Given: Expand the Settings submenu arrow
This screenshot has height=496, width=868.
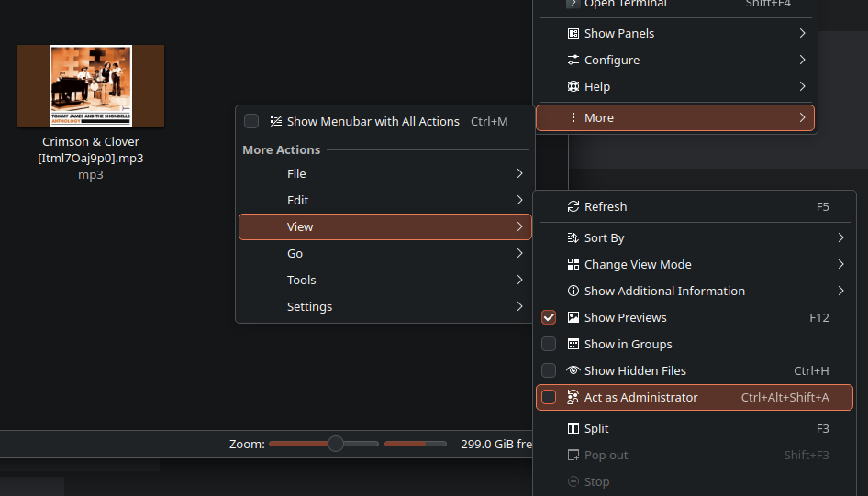Looking at the screenshot, I should 519,306.
